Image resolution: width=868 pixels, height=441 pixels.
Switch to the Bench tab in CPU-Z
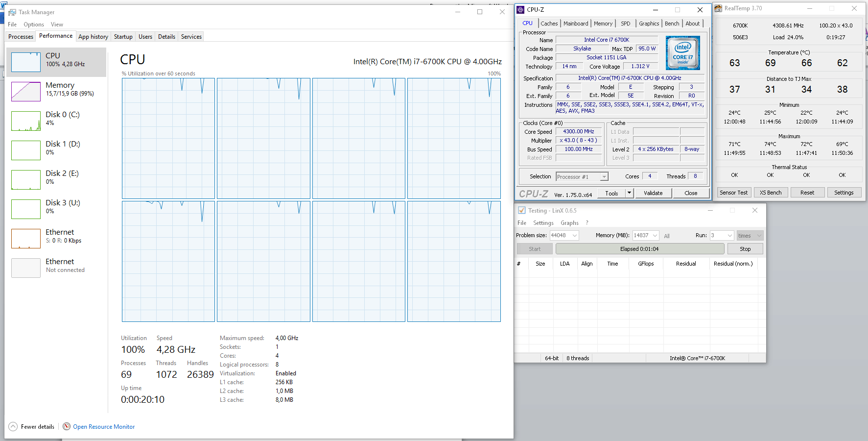click(672, 24)
